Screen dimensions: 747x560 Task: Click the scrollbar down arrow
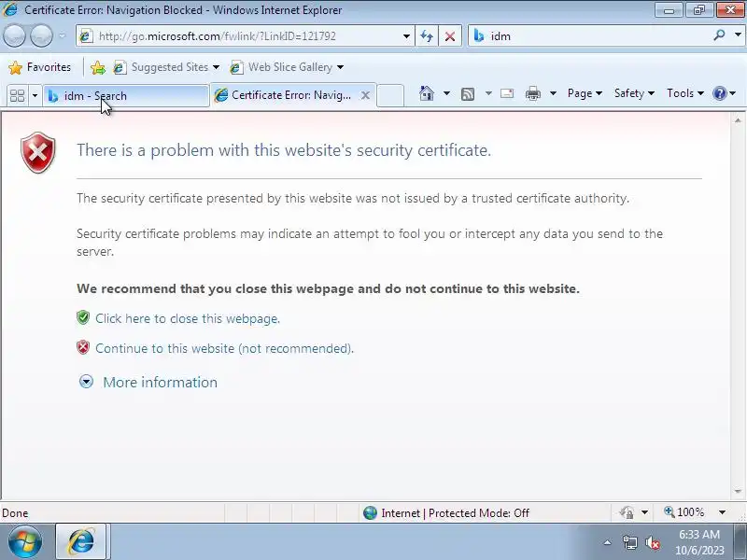click(738, 491)
